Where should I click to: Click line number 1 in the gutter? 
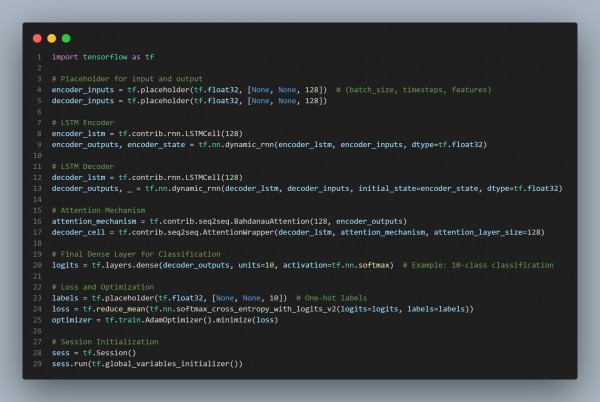pyautogui.click(x=39, y=57)
